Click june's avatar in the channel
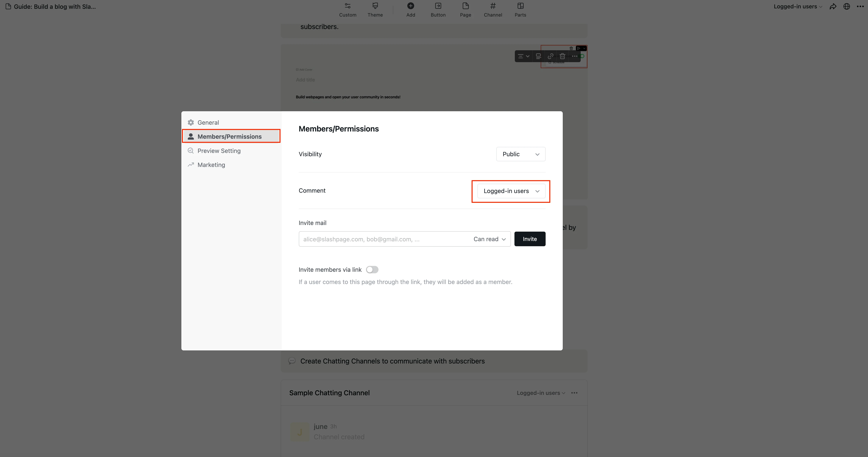The image size is (868, 457). (x=300, y=432)
